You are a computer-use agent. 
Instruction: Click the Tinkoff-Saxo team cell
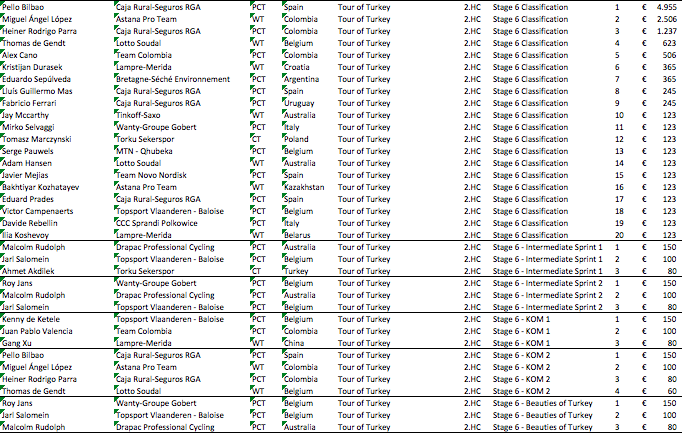[138, 115]
